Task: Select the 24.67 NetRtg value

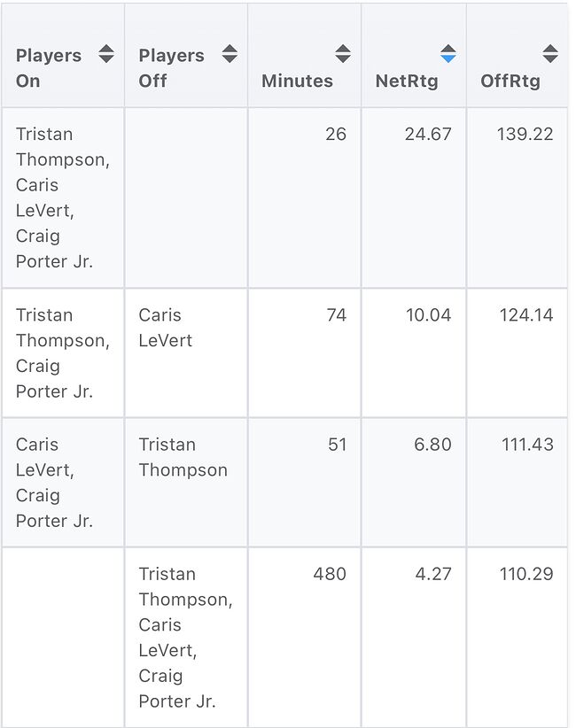Action: tap(428, 135)
